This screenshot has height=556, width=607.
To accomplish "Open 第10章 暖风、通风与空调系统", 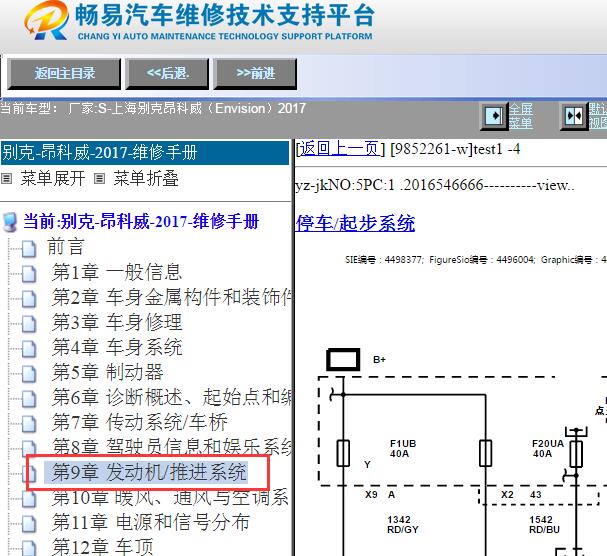I will 170,497.
